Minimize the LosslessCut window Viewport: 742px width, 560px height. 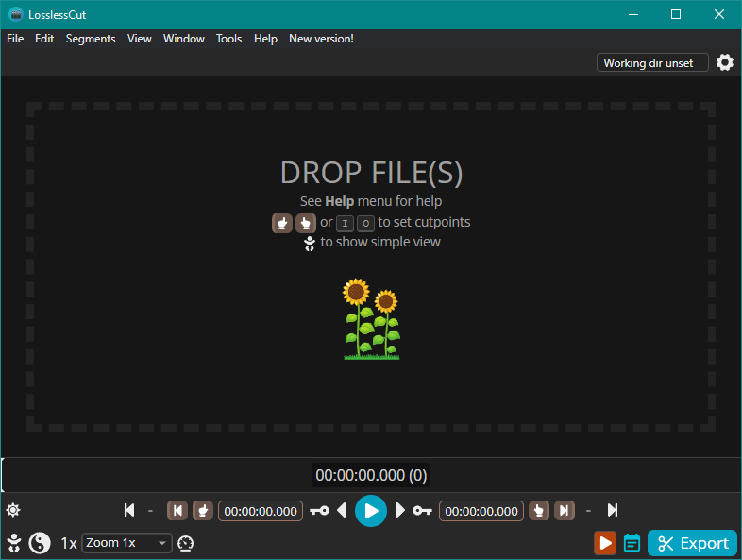click(633, 14)
